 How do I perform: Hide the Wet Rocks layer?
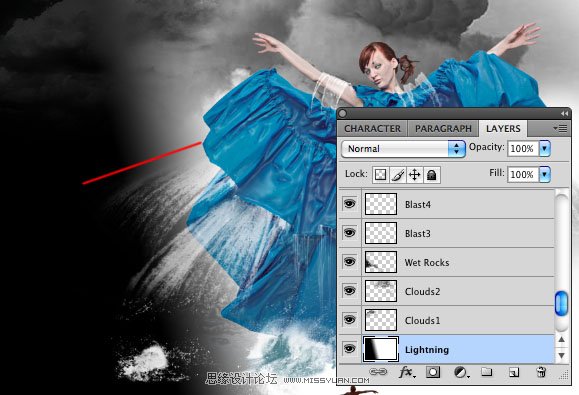349,262
